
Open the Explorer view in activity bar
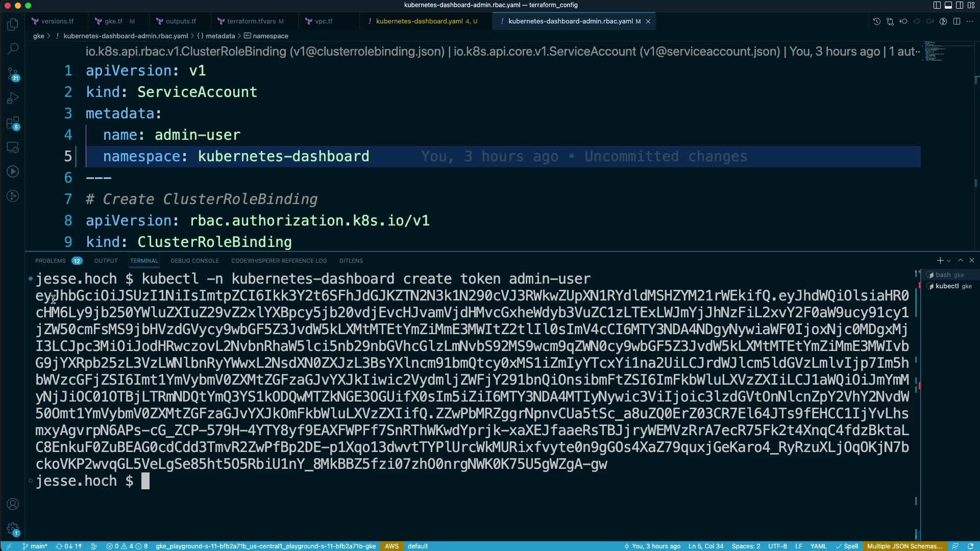click(13, 24)
